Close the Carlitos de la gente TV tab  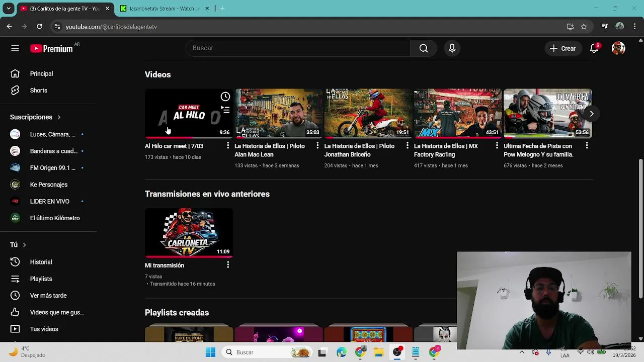click(x=107, y=9)
